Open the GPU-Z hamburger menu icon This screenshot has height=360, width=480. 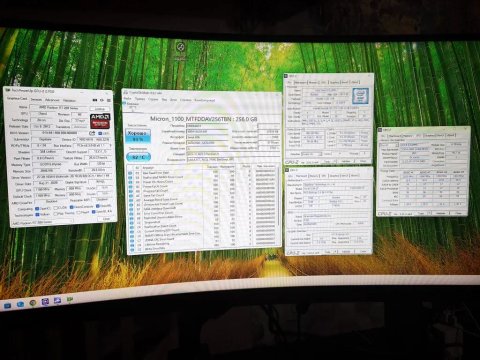point(109,100)
